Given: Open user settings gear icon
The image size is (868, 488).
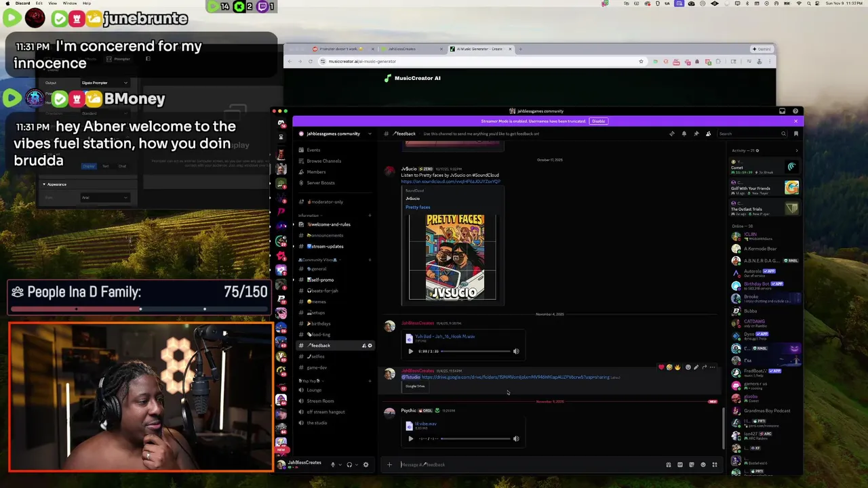Looking at the screenshot, I should point(366,464).
